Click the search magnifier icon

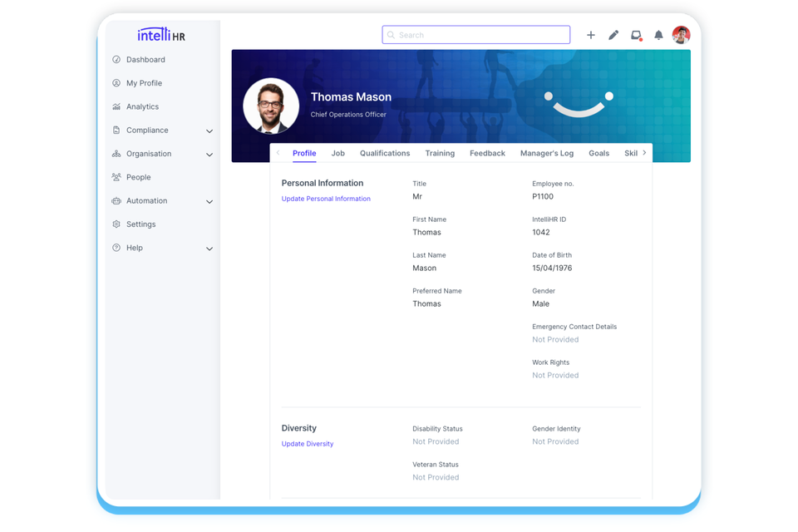pos(391,35)
